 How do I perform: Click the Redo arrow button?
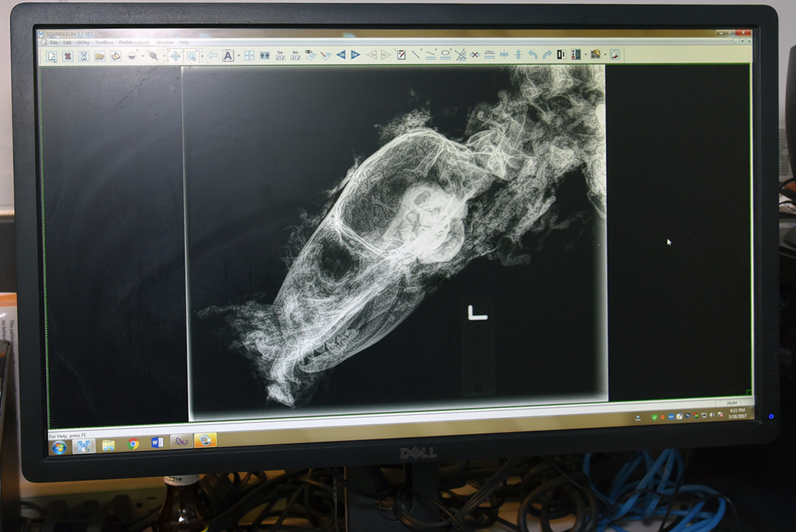547,54
